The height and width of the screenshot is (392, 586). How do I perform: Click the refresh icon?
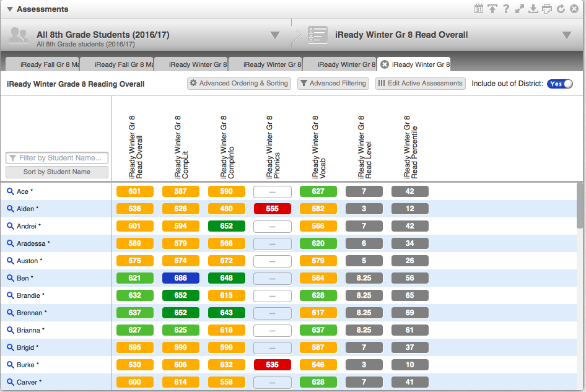tap(561, 9)
